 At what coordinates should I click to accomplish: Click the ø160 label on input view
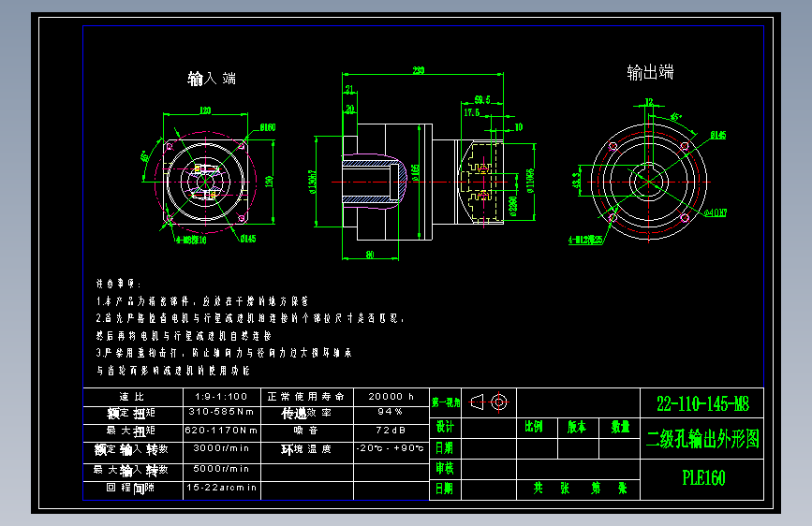[268, 127]
